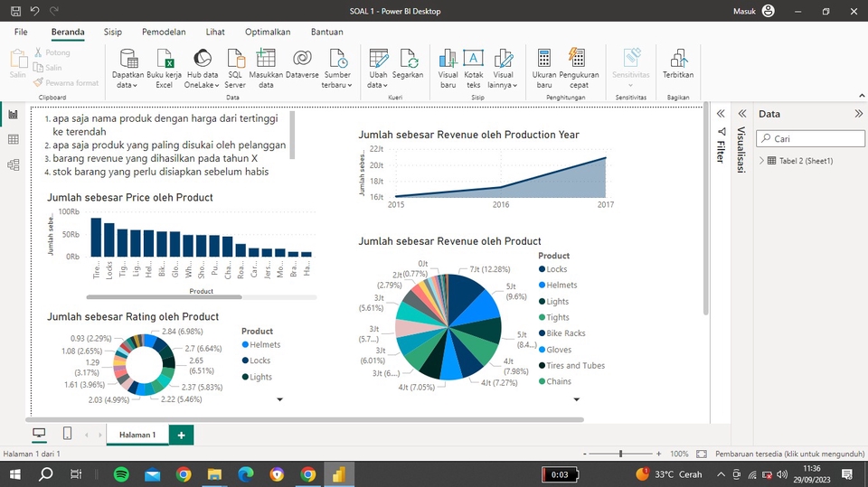Click the zoom slider handle
Screen dimensions: 868x487
(620, 454)
